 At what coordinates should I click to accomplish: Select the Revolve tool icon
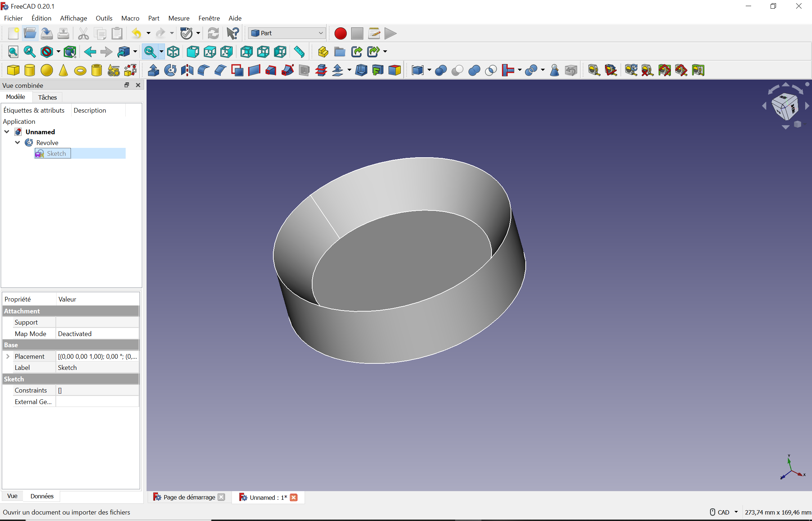[170, 70]
